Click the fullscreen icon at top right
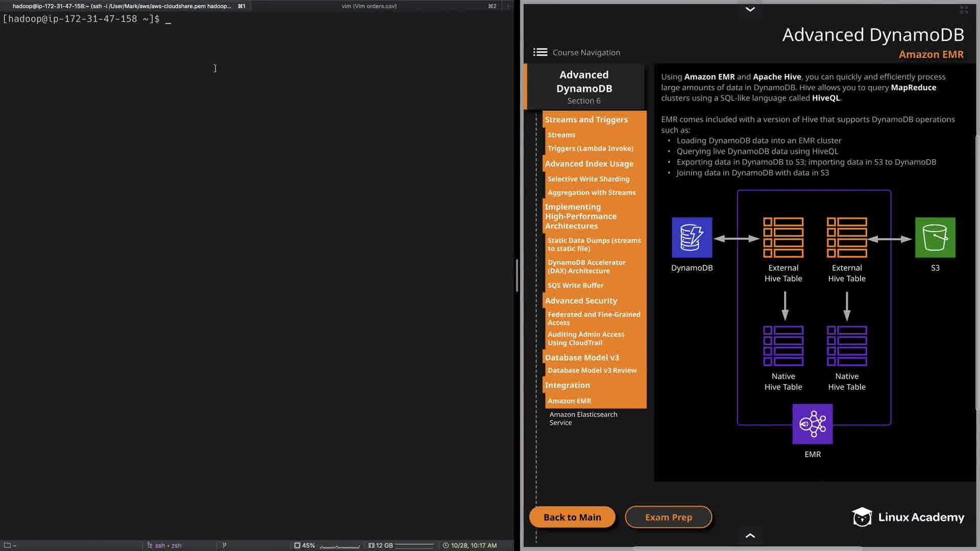This screenshot has height=551, width=980. [x=964, y=10]
